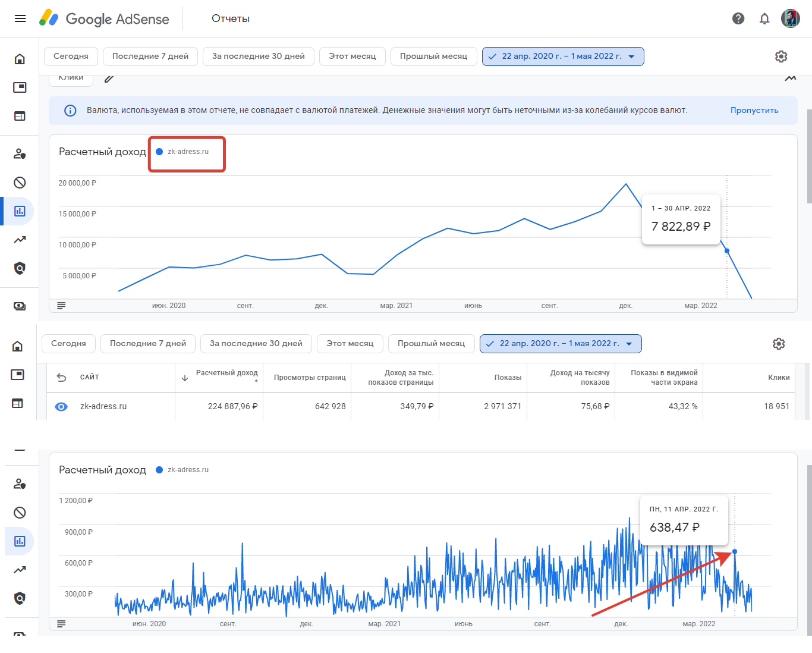Select the top Прошлый месяц filter
Viewport: 812px width, 653px height.
point(433,56)
